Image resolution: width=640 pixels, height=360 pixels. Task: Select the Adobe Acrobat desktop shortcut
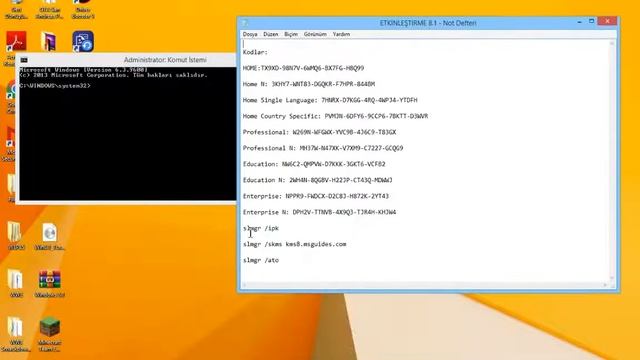pos(16,42)
